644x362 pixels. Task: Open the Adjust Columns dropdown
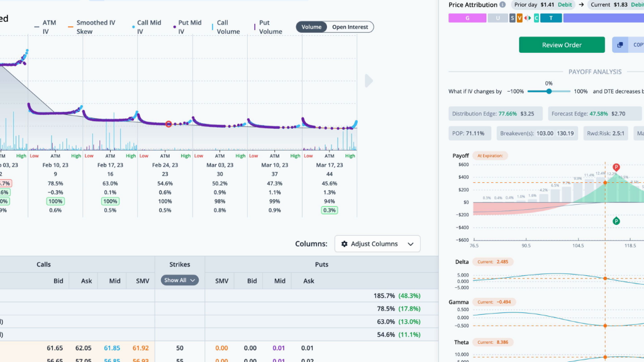[x=377, y=244]
